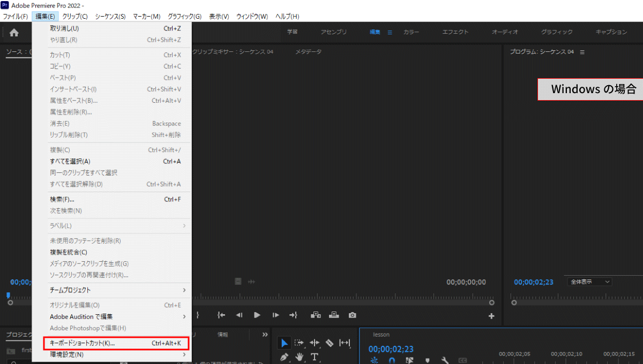Select the Selection tool arrow
The width and height of the screenshot is (643, 364).
tap(285, 343)
